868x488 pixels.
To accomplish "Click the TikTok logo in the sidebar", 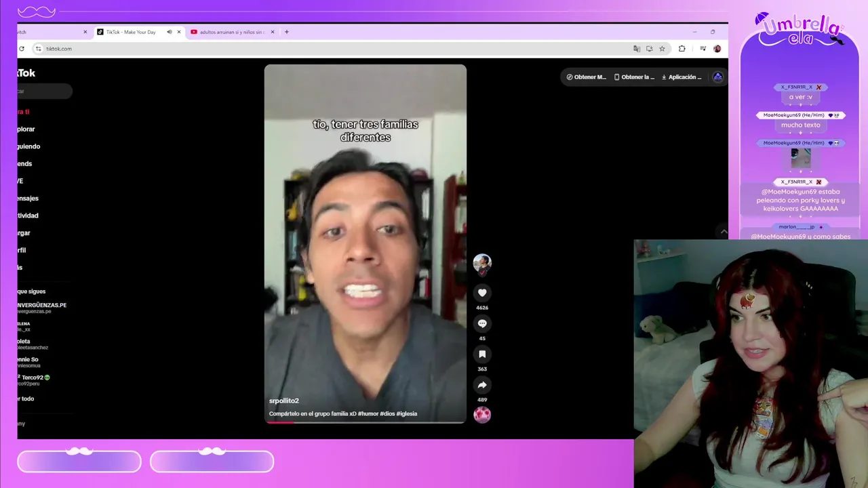I will [x=26, y=73].
